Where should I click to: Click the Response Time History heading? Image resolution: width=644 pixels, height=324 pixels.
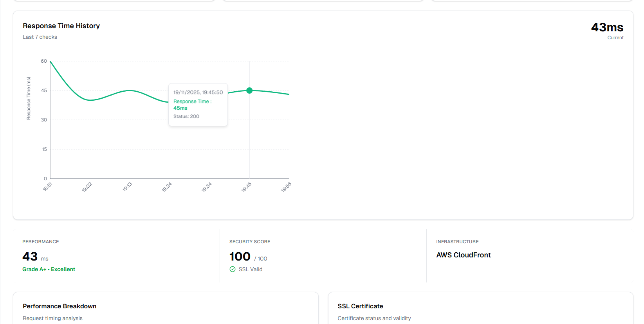tap(61, 26)
